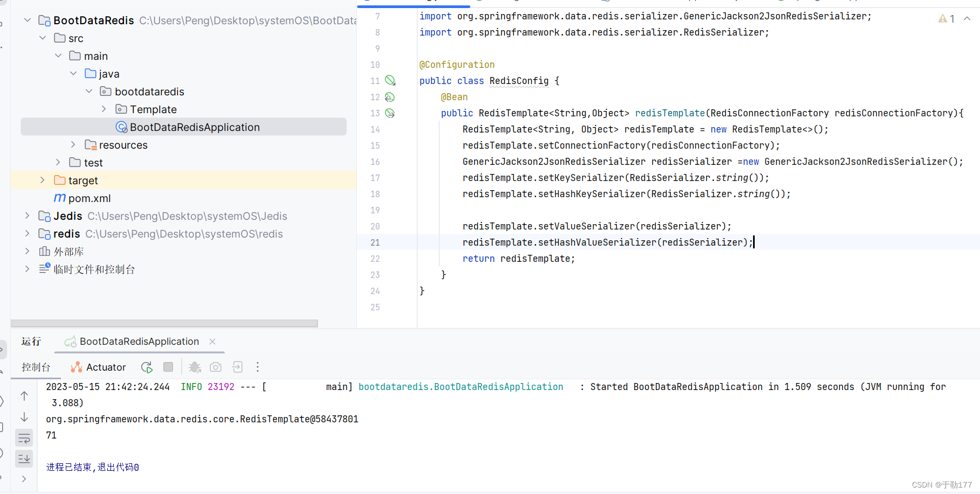Click the up chevron beside warning count

coord(967,19)
